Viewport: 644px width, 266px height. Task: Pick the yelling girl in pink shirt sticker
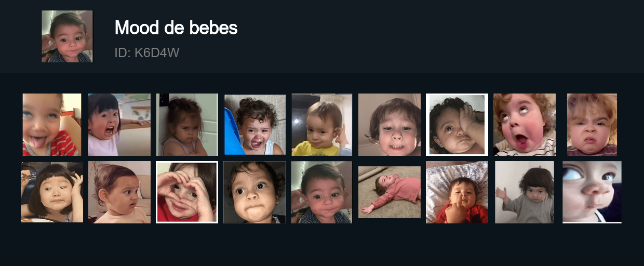[119, 125]
